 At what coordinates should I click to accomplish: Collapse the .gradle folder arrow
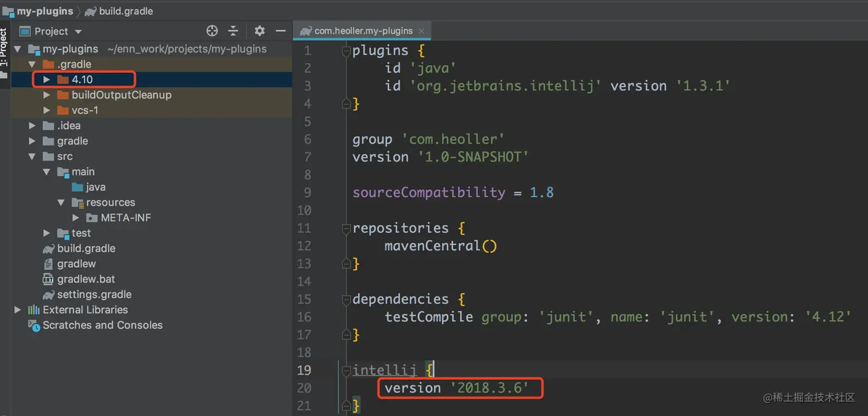(32, 64)
